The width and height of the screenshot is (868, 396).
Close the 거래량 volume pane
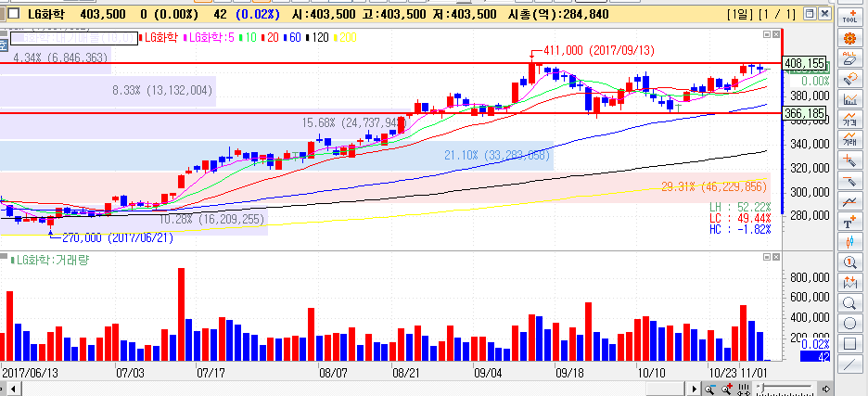[775, 258]
